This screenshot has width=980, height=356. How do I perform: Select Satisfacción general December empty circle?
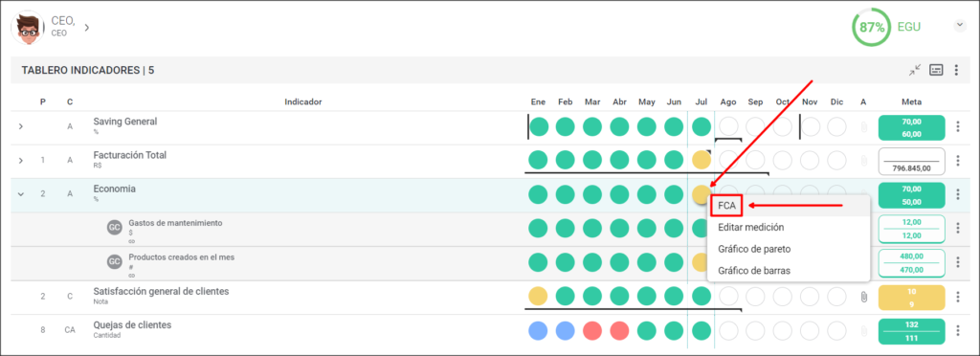click(836, 296)
